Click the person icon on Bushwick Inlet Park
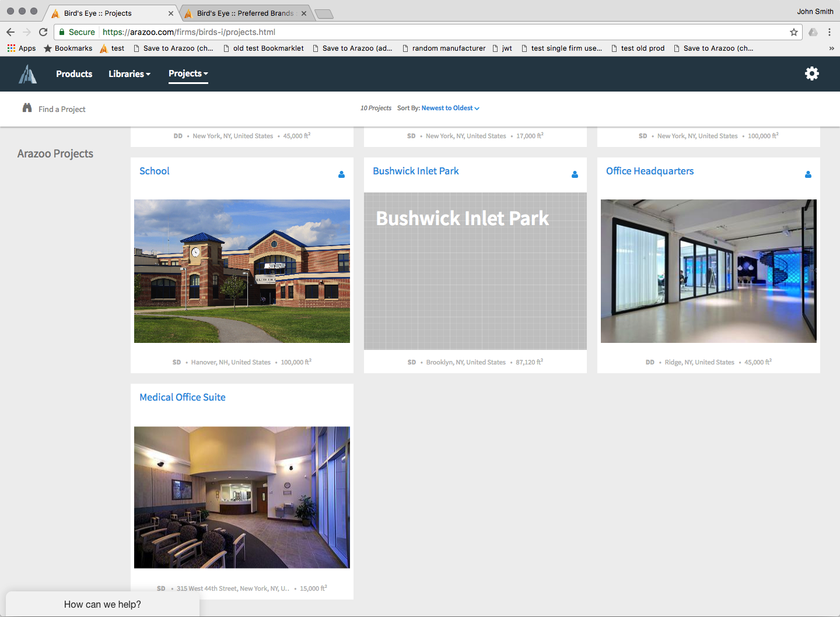The height and width of the screenshot is (617, 840). point(575,174)
